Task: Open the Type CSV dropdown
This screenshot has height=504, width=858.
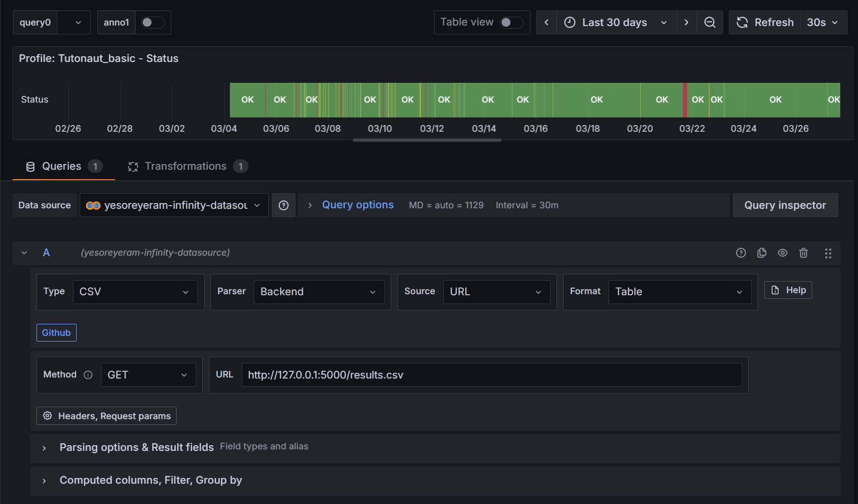Action: [135, 292]
